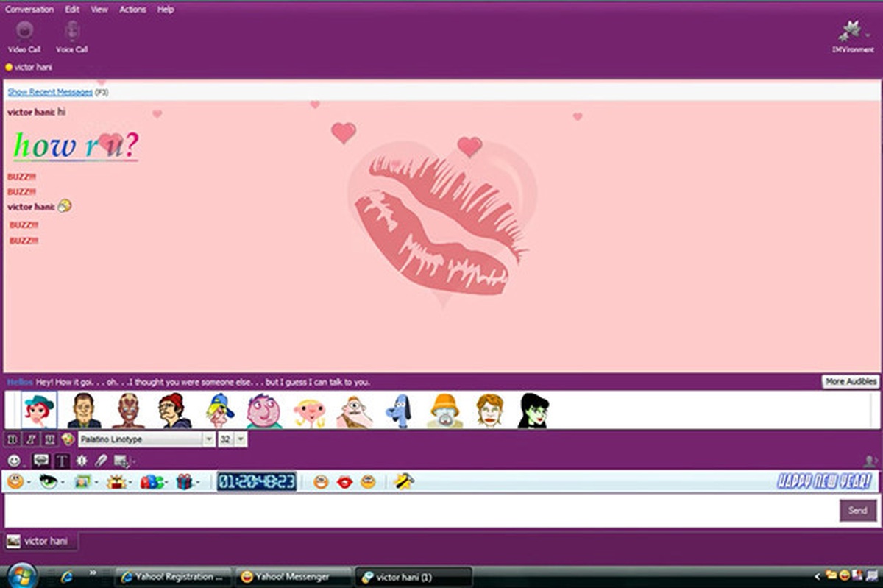The width and height of the screenshot is (883, 588).
Task: Attach a file with the paperclip icon
Action: pyautogui.click(x=102, y=461)
